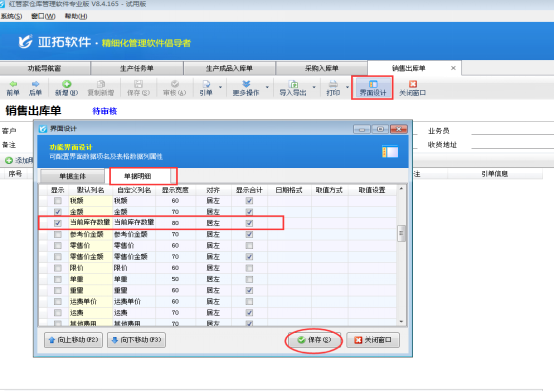Expand the 打印 dropdown arrow

pos(347,87)
